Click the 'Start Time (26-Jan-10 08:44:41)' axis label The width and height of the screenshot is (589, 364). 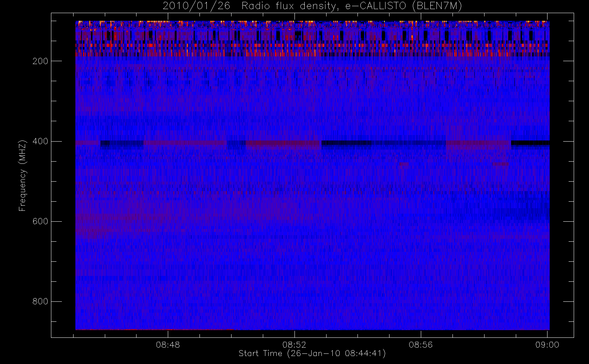[x=312, y=353]
